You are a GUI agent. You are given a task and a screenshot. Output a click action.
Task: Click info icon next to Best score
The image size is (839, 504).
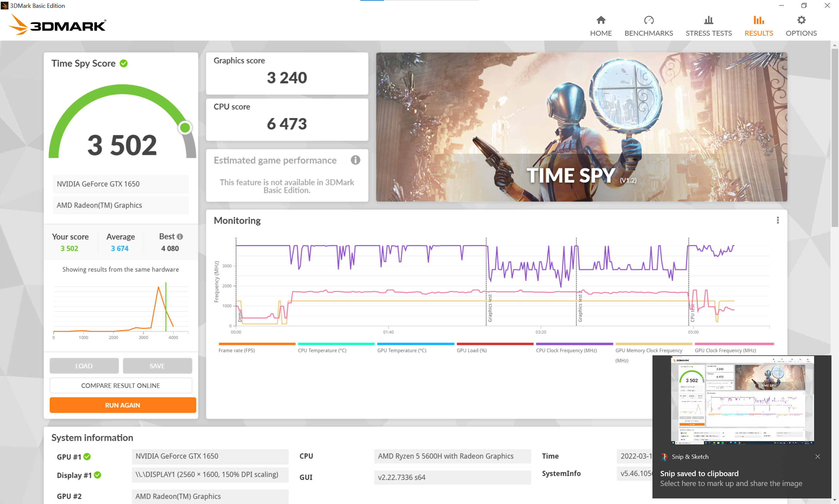[x=180, y=237]
